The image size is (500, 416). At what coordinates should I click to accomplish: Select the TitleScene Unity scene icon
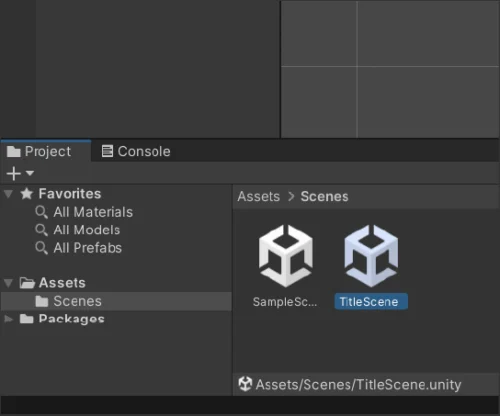coord(371,256)
